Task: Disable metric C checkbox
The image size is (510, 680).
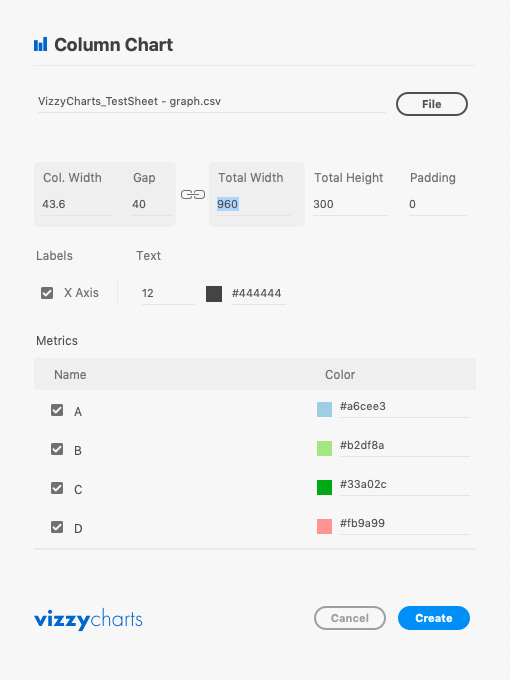Action: coord(57,488)
